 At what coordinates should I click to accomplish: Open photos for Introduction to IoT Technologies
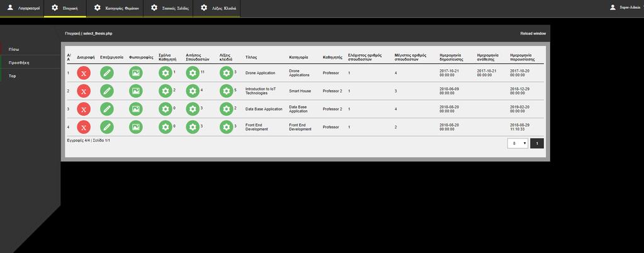point(136,91)
